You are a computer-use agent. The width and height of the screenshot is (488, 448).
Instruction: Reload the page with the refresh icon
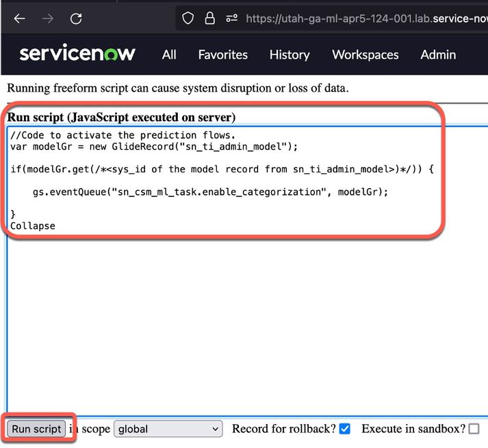click(76, 18)
